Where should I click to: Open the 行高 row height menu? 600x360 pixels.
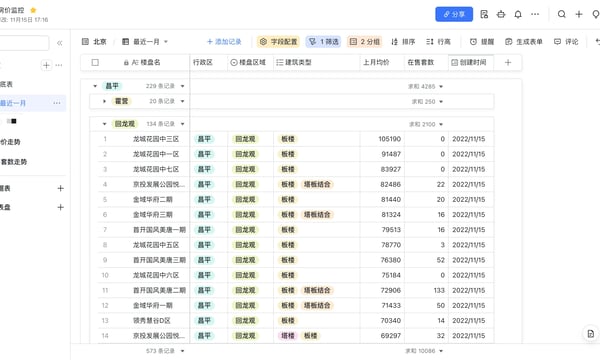click(439, 42)
